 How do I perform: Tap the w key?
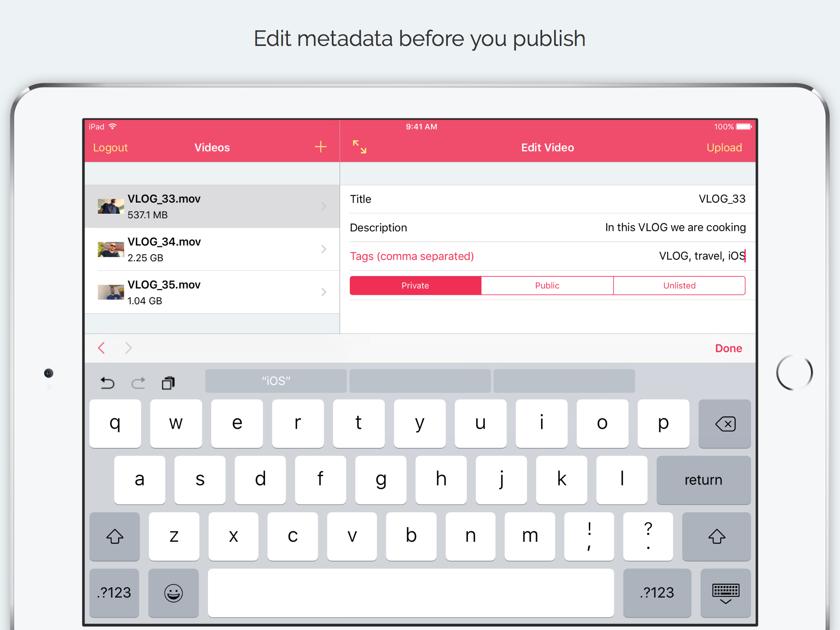(x=176, y=424)
